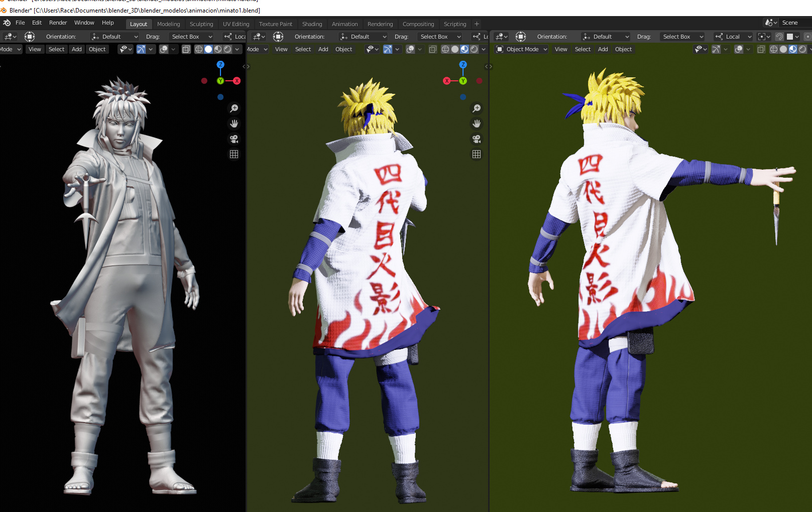Open the Object Mode dropdown in right viewport

tap(521, 49)
